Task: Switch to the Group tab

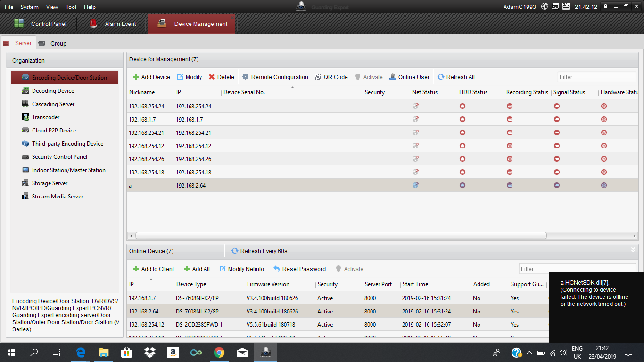Action: point(58,43)
